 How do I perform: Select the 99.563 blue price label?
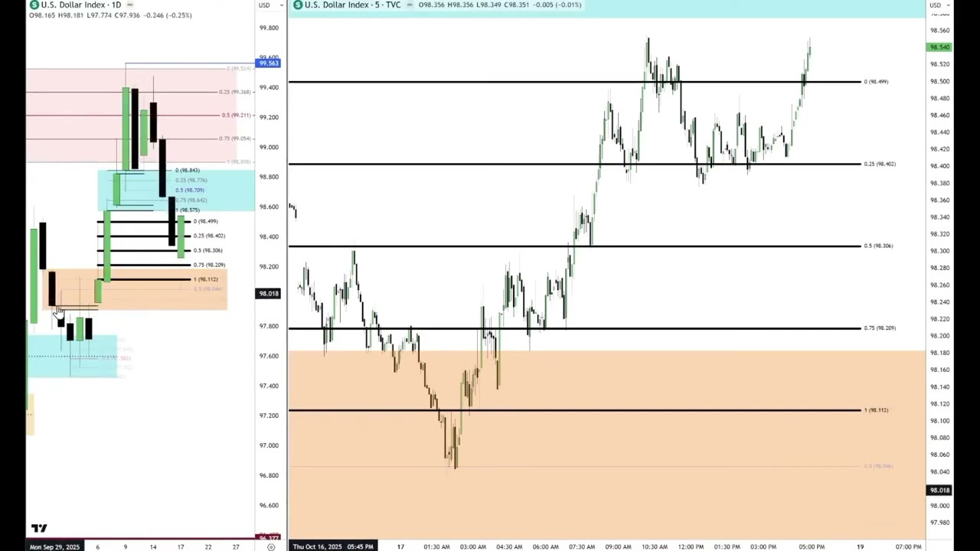tap(269, 63)
